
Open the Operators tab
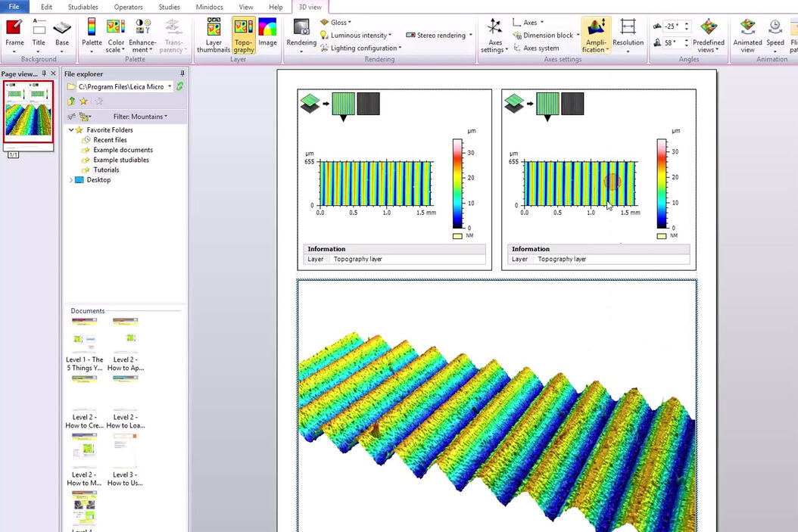click(x=128, y=7)
